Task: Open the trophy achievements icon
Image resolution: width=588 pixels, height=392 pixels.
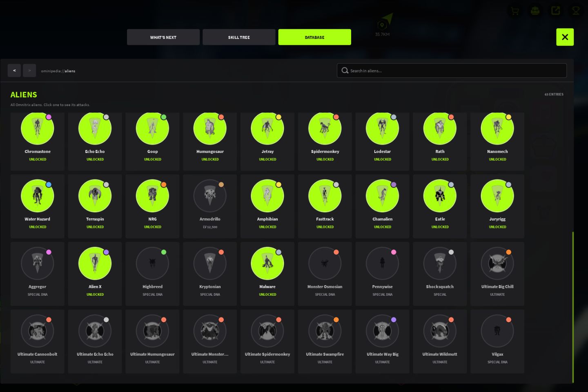Action: point(576,11)
